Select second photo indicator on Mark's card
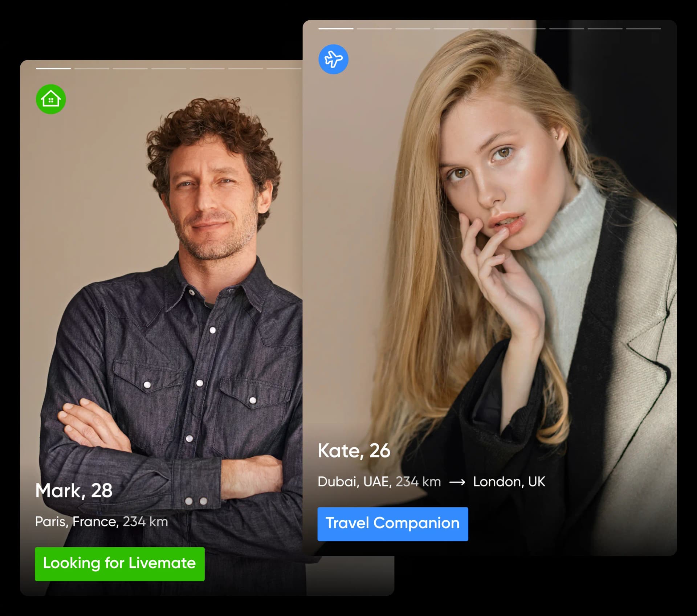The image size is (697, 616). click(92, 68)
